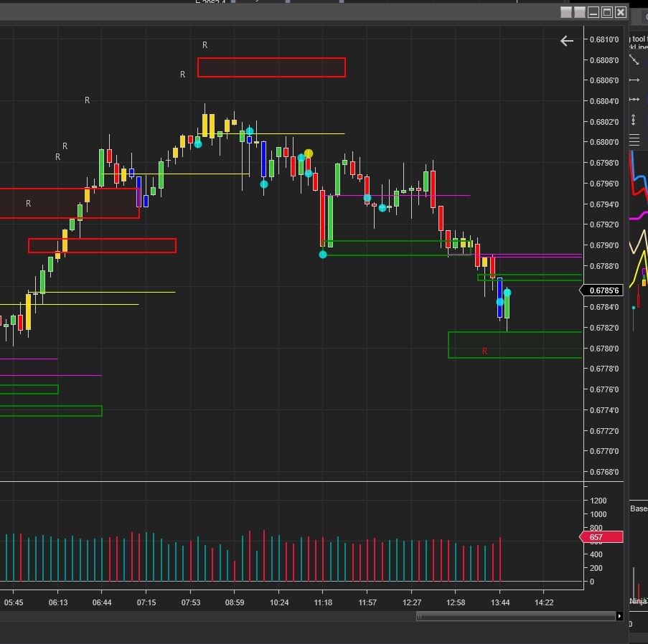Maximize the chart window

tap(607, 12)
